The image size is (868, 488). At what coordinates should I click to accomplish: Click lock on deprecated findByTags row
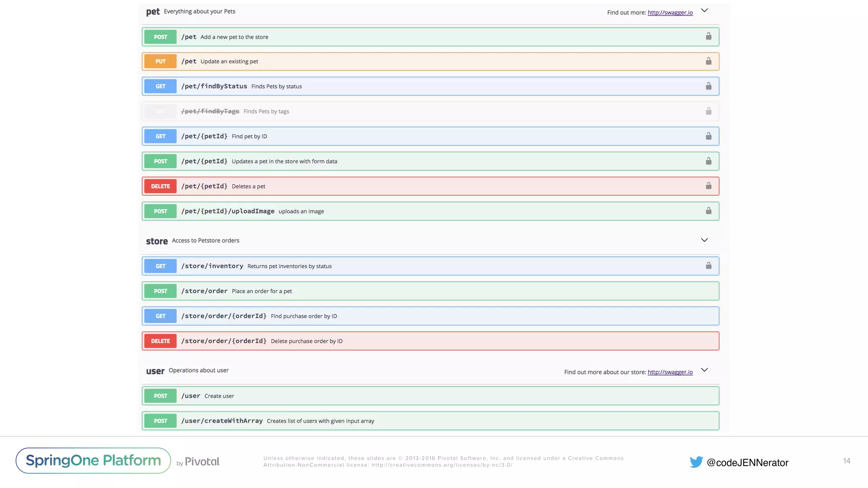pos(708,111)
